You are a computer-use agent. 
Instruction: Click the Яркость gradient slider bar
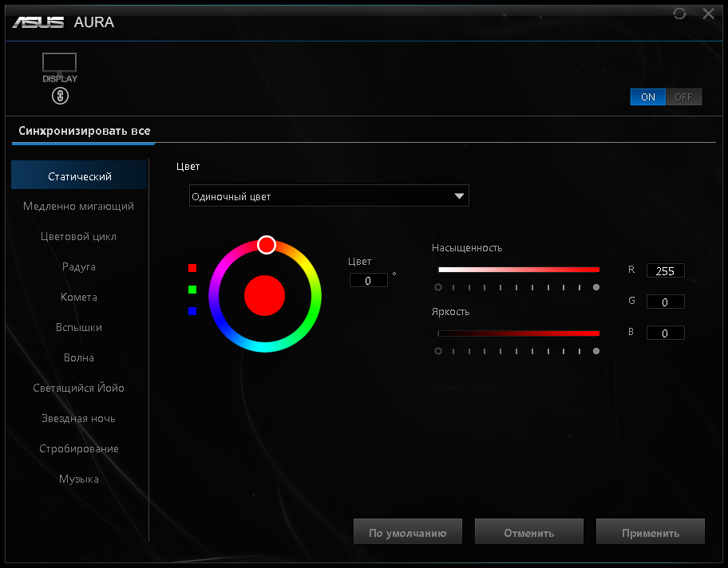tap(519, 333)
